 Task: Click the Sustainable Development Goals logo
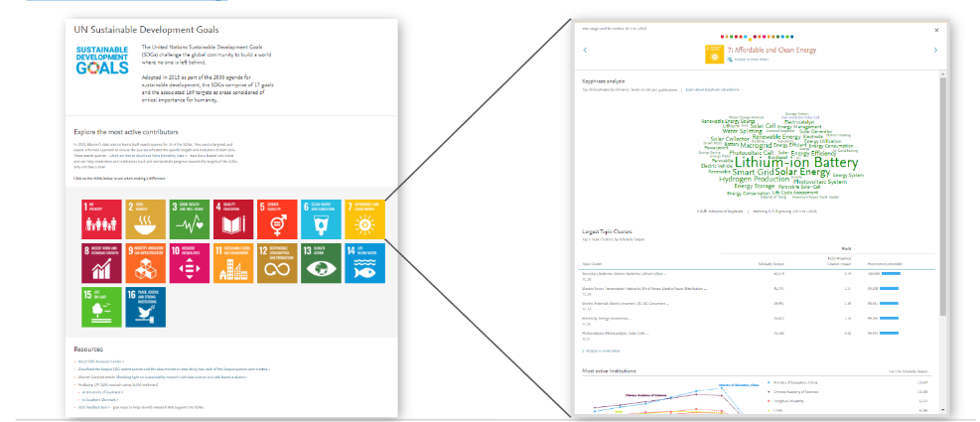[102, 60]
